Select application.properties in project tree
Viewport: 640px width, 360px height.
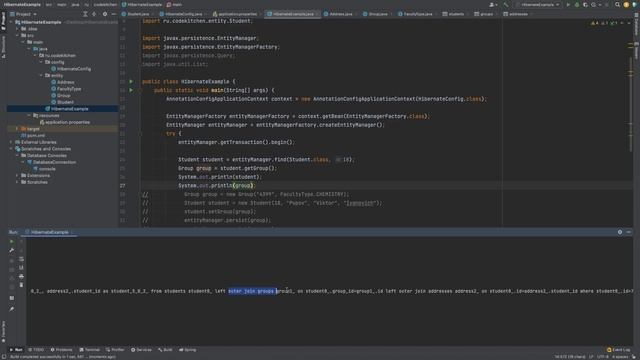click(x=64, y=122)
